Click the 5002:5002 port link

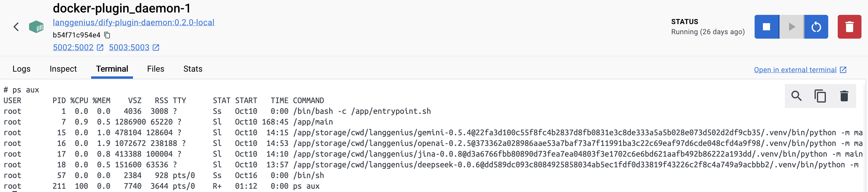[73, 48]
